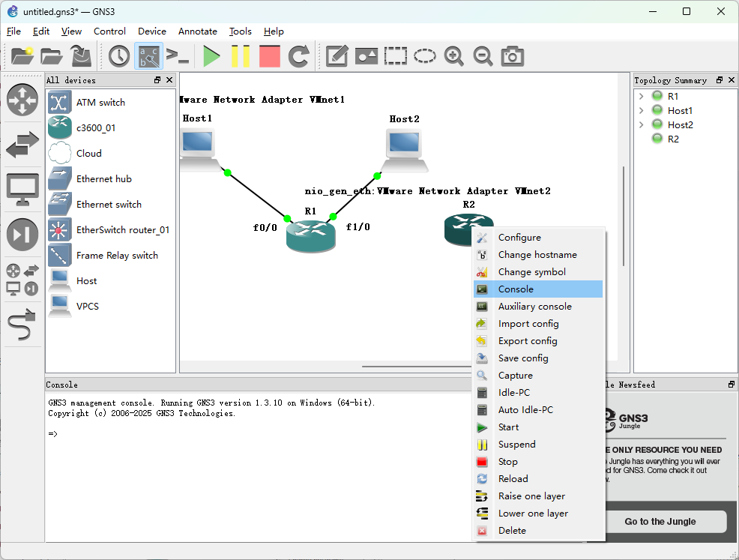The height and width of the screenshot is (560, 739).
Task: Expand Host1 in Topology Summary
Action: coord(642,110)
